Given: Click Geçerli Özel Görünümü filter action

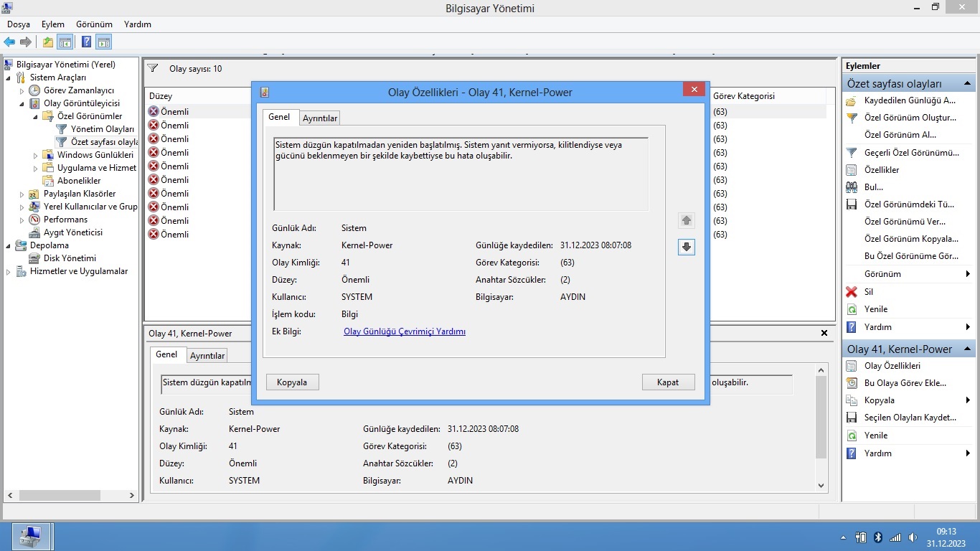Looking at the screenshot, I should click(x=912, y=153).
